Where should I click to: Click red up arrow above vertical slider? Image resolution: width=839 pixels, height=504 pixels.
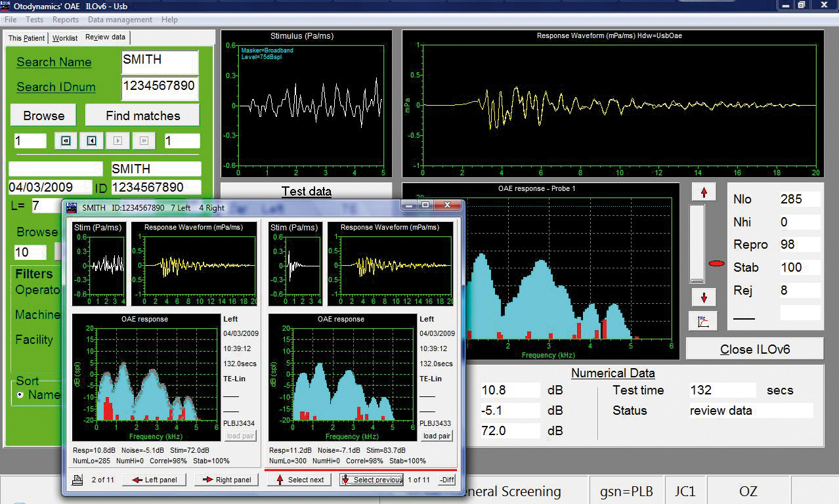tap(704, 192)
